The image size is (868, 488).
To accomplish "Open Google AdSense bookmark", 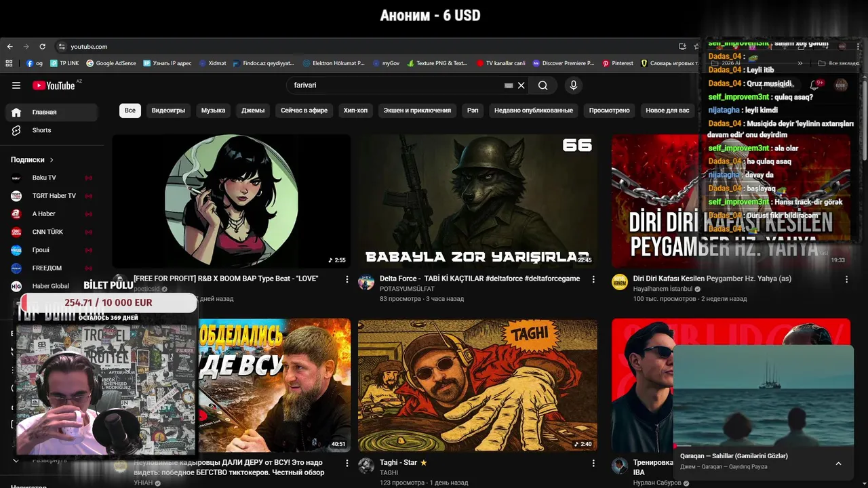I will point(111,63).
